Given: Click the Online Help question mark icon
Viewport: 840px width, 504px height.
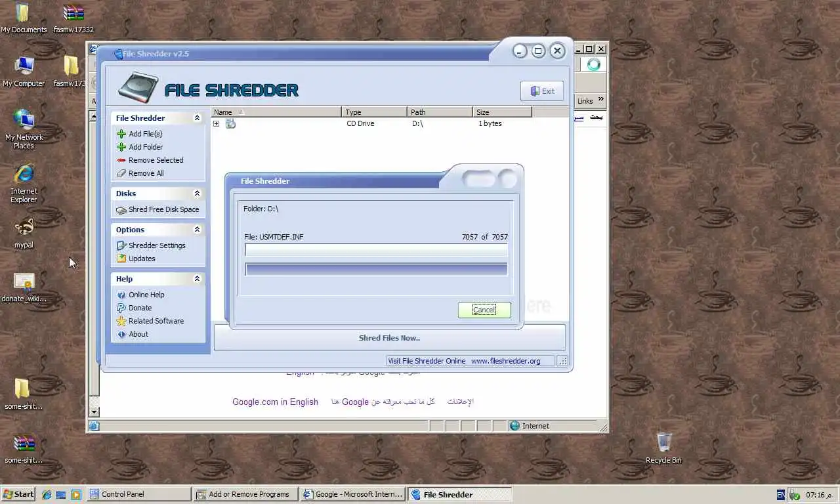Looking at the screenshot, I should coord(121,295).
